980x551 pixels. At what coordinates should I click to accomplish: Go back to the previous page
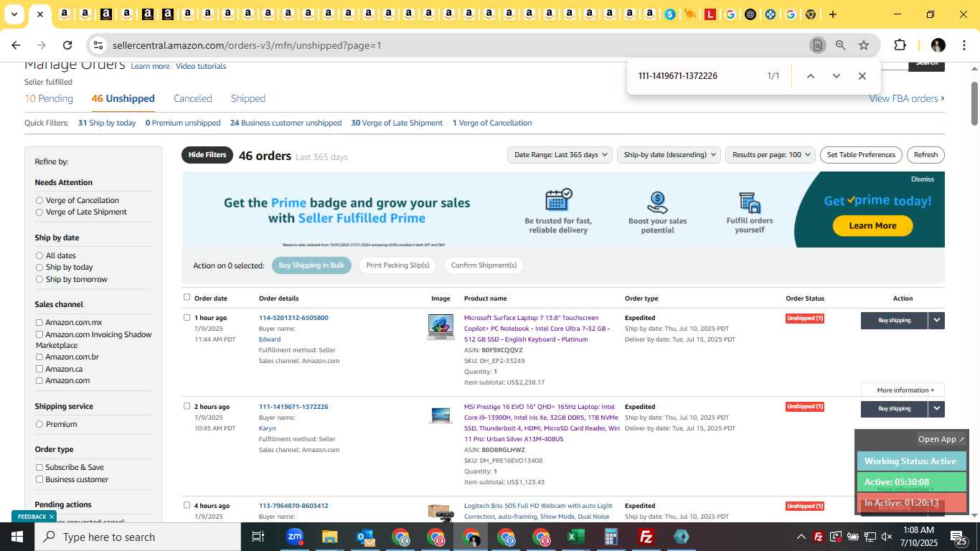[16, 45]
